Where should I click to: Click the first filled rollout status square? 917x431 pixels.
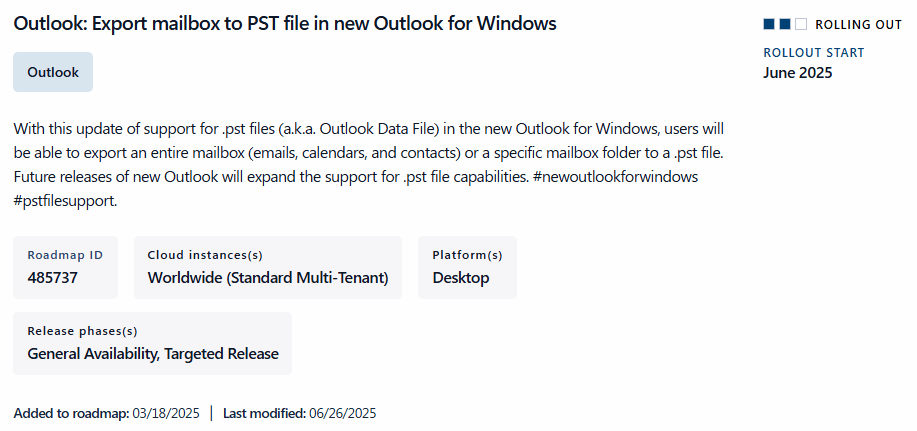click(x=769, y=24)
